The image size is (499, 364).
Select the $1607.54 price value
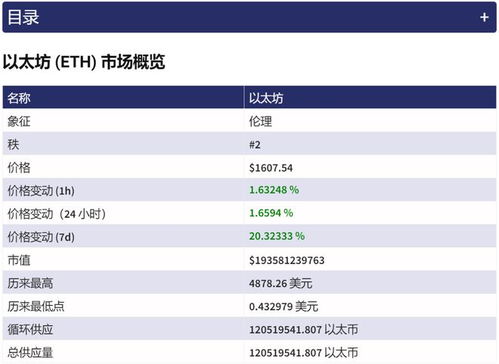271,168
